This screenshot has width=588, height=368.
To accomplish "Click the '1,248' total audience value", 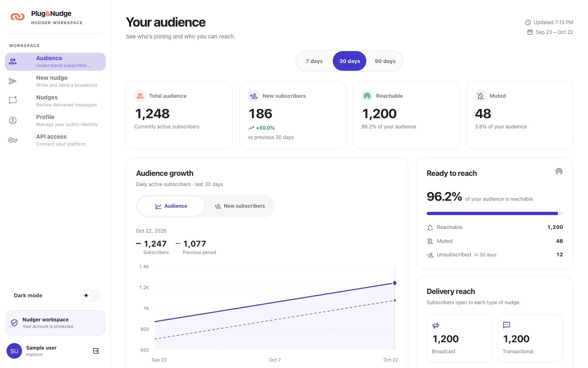I will point(152,114).
